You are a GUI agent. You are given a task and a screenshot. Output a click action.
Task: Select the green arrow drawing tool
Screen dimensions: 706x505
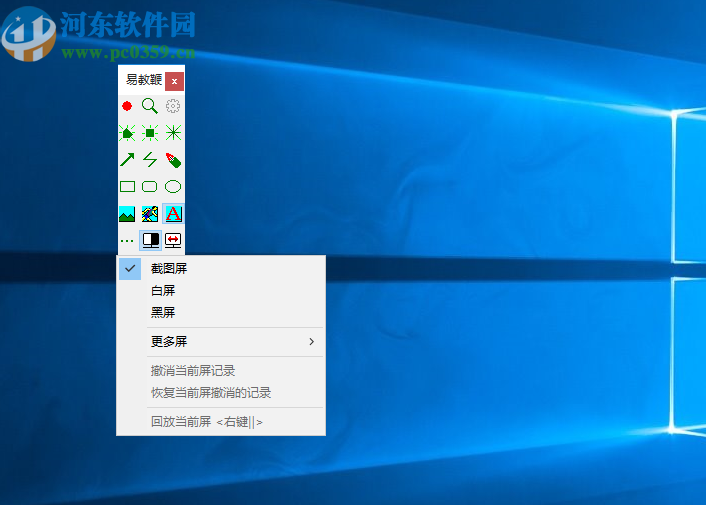pyautogui.click(x=127, y=159)
